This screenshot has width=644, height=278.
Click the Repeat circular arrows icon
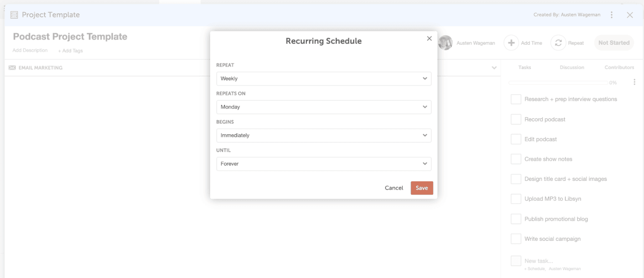click(x=558, y=43)
